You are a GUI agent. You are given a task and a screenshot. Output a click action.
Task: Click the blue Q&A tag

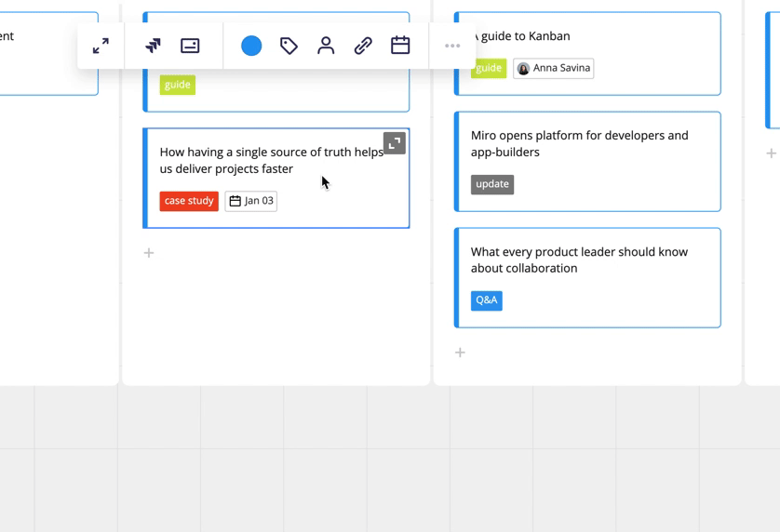(x=487, y=300)
